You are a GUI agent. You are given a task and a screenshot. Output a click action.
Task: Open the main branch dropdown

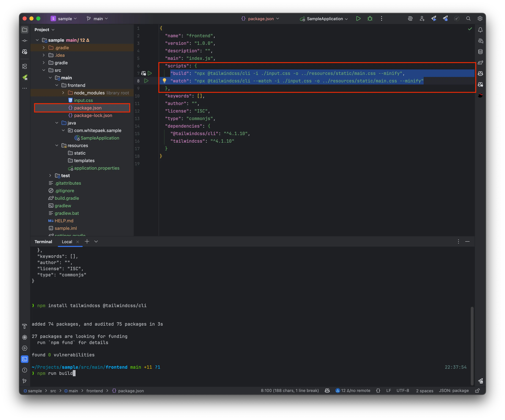[97, 18]
